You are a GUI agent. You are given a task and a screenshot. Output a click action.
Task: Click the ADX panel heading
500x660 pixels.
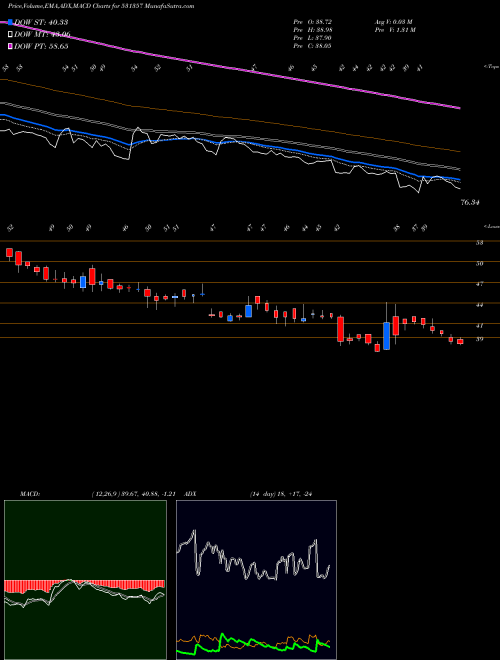(190, 493)
